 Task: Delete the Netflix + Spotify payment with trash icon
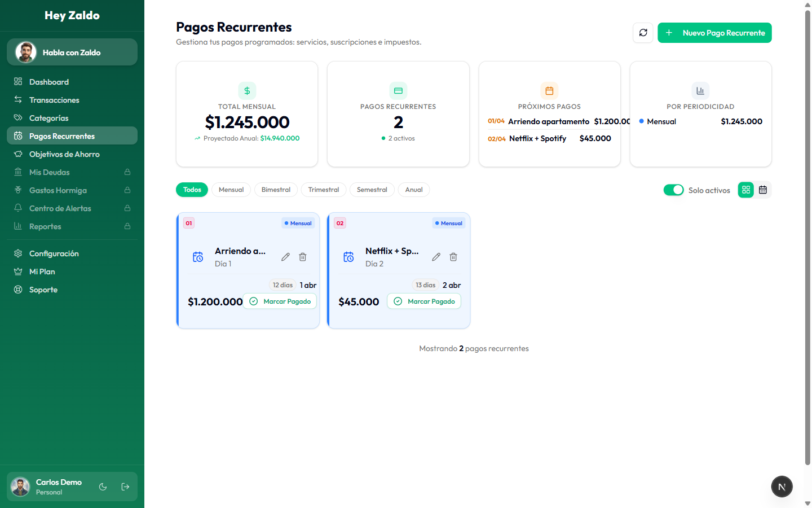[x=453, y=257]
